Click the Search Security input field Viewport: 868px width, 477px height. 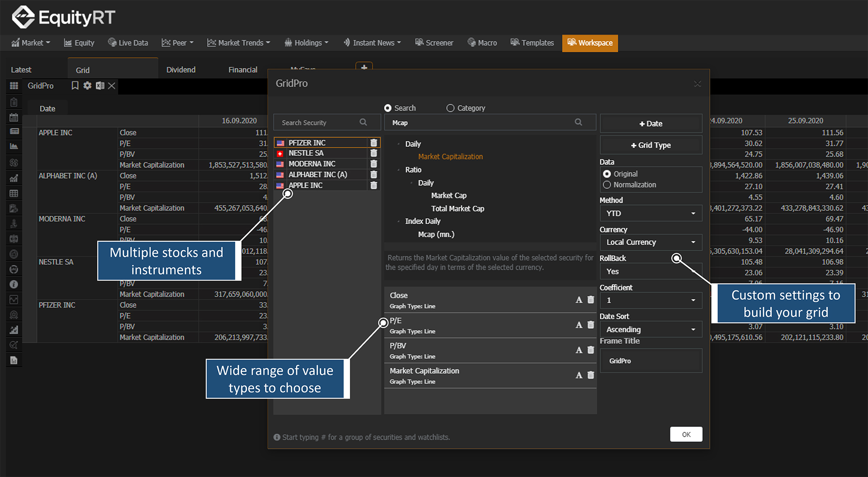click(327, 122)
